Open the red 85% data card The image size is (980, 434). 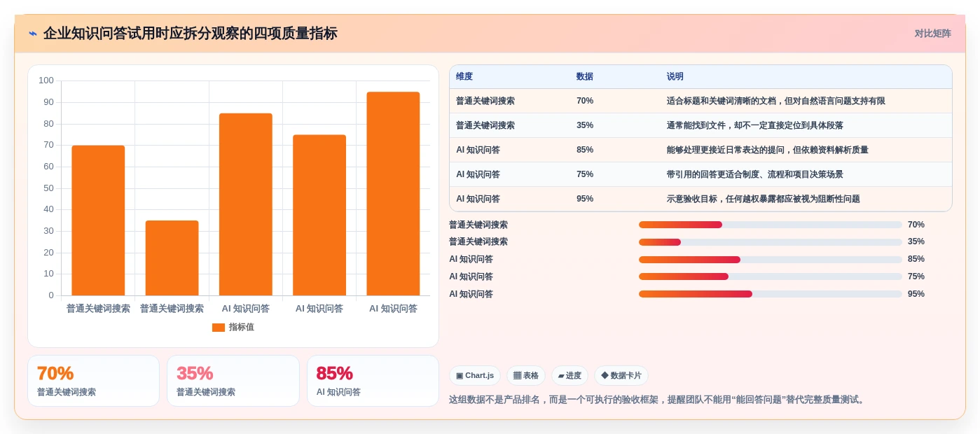[373, 381]
